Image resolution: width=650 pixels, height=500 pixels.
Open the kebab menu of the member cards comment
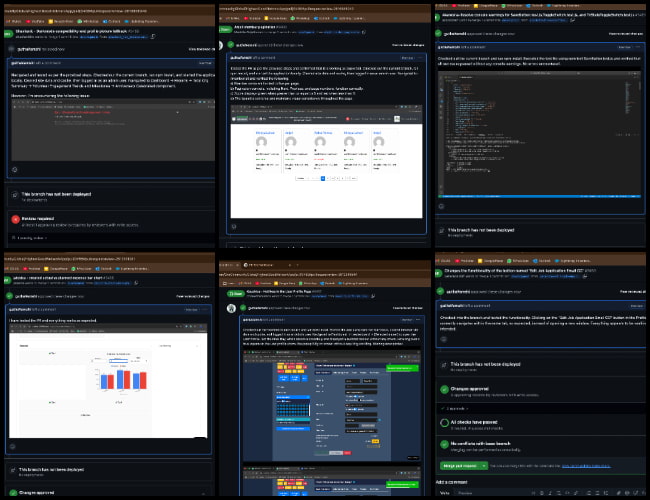point(420,58)
